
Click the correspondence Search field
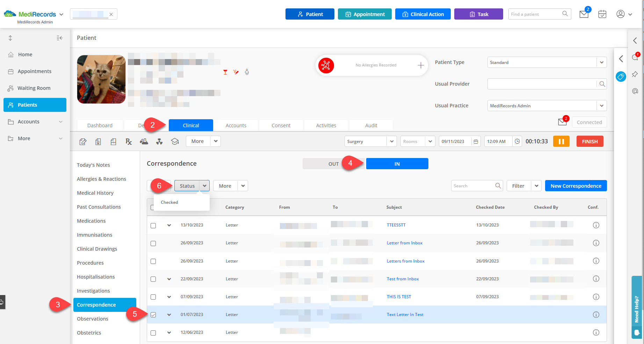click(473, 186)
